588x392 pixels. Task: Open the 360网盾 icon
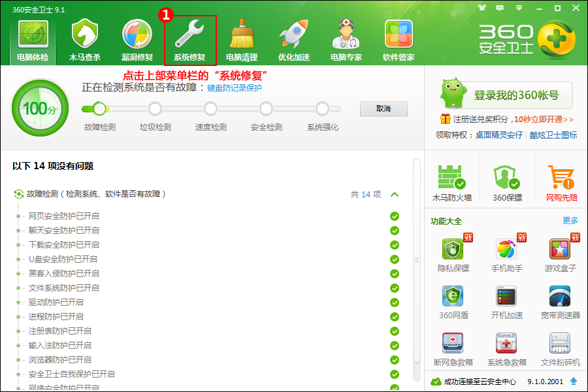pos(453,296)
